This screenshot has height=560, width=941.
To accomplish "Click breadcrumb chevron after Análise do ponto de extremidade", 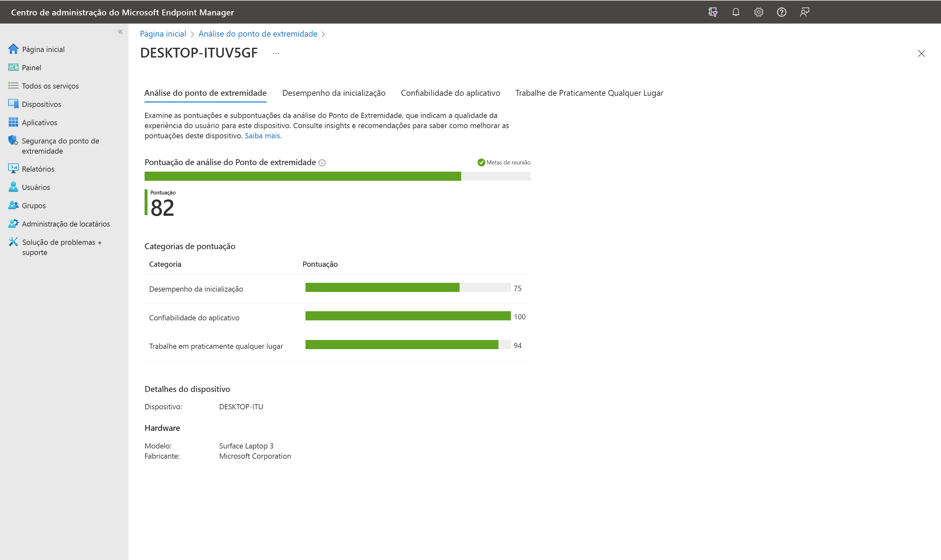I will point(323,34).
